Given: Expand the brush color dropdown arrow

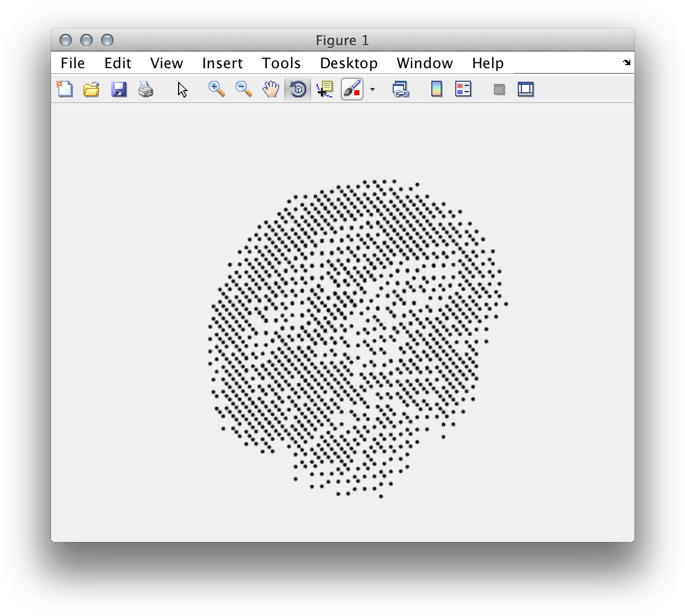Looking at the screenshot, I should point(372,90).
